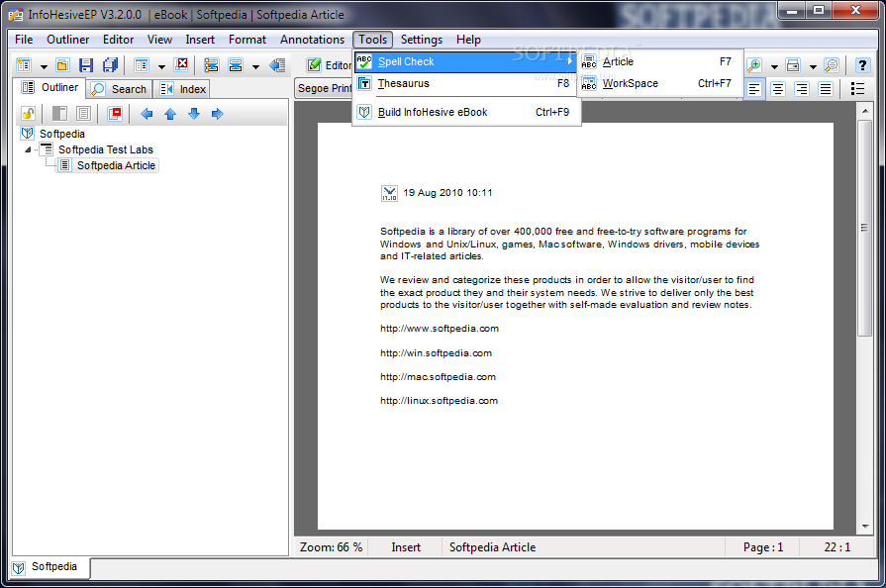Click the find text magnifier icon
The height and width of the screenshot is (588, 886).
tap(832, 65)
